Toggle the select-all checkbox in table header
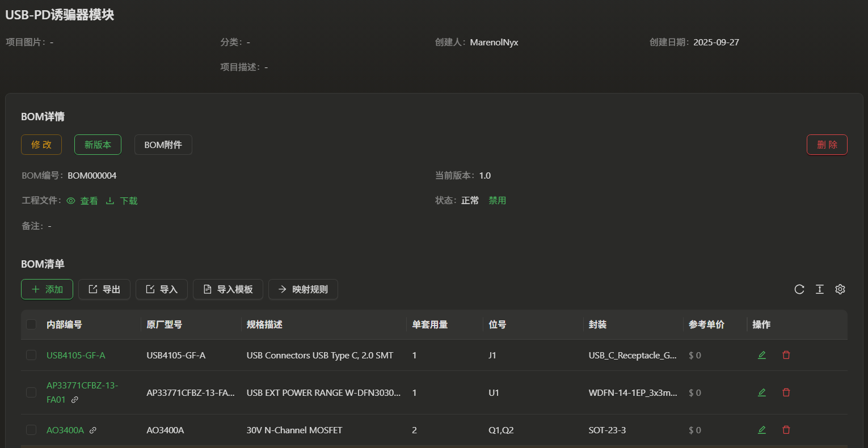The height and width of the screenshot is (448, 868). pyautogui.click(x=31, y=324)
